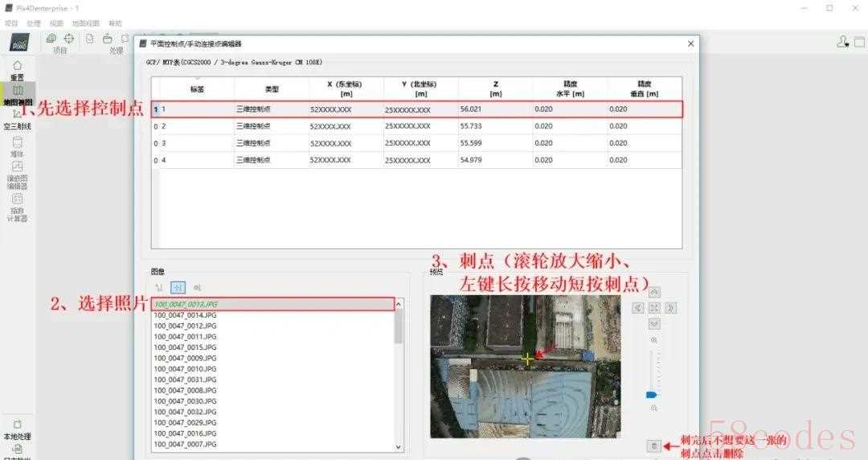This screenshot has width=868, height=460.
Task: Sort the table by the 类型 column header
Action: pyautogui.click(x=272, y=88)
